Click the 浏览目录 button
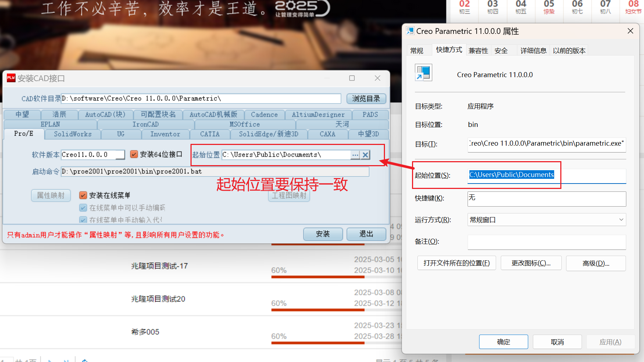This screenshot has width=644, height=362. 366,98
